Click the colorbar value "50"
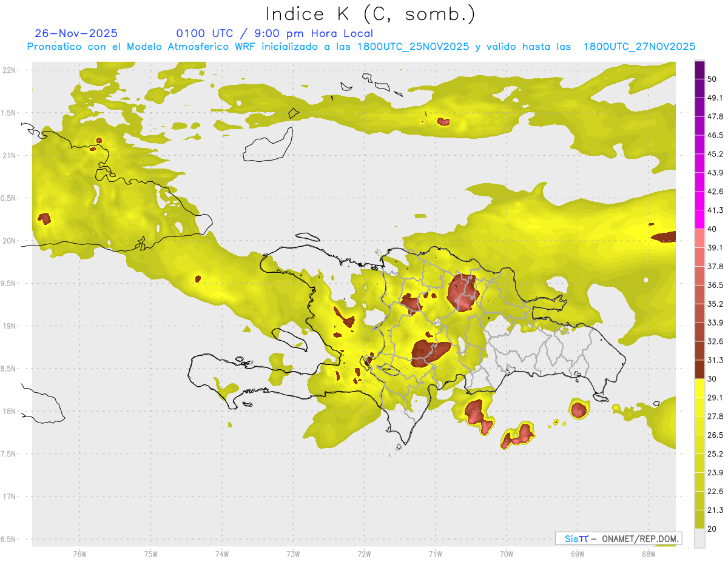Screen dimensions: 728x562 click(x=712, y=79)
